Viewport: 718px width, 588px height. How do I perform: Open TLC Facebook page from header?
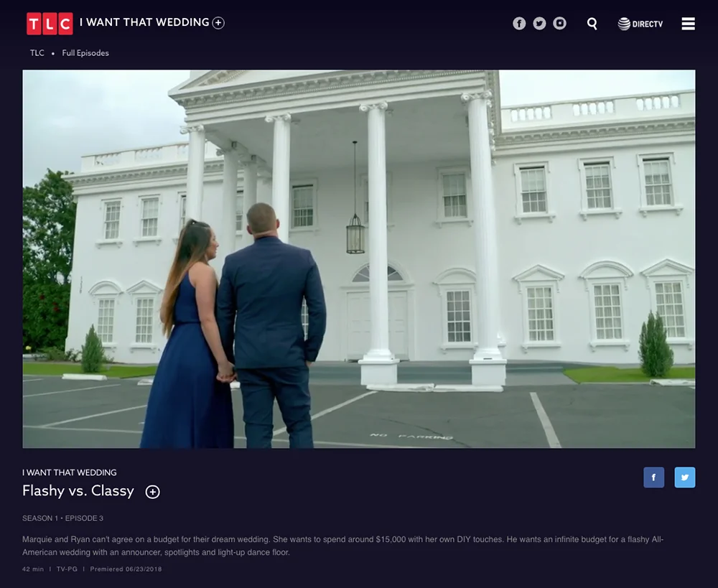[x=519, y=24]
